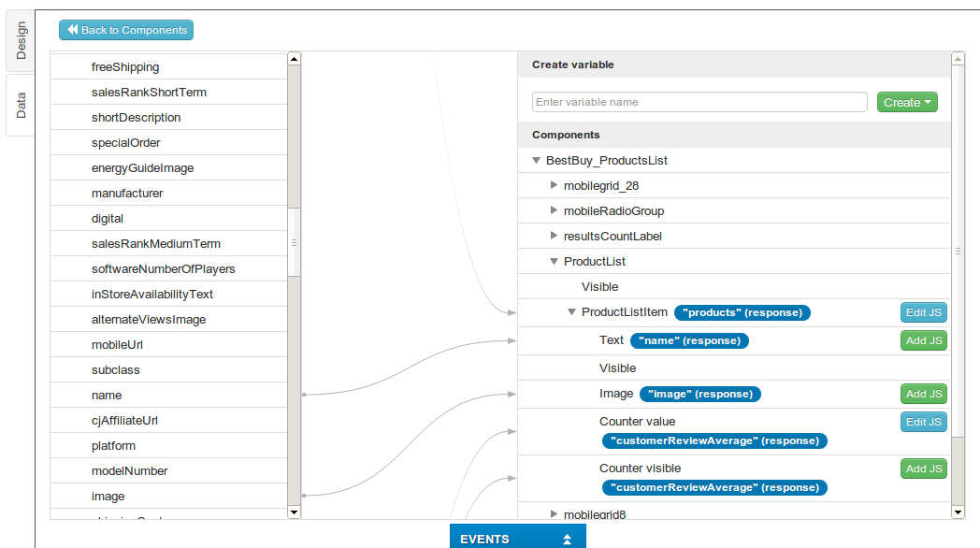Expand the resultsCountLabel node
Image resolution: width=980 pixels, height=548 pixels.
coord(555,237)
